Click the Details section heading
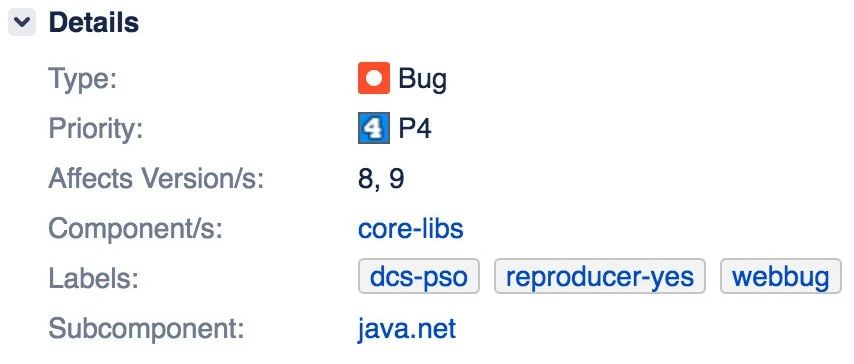This screenshot has height=364, width=854. click(94, 23)
